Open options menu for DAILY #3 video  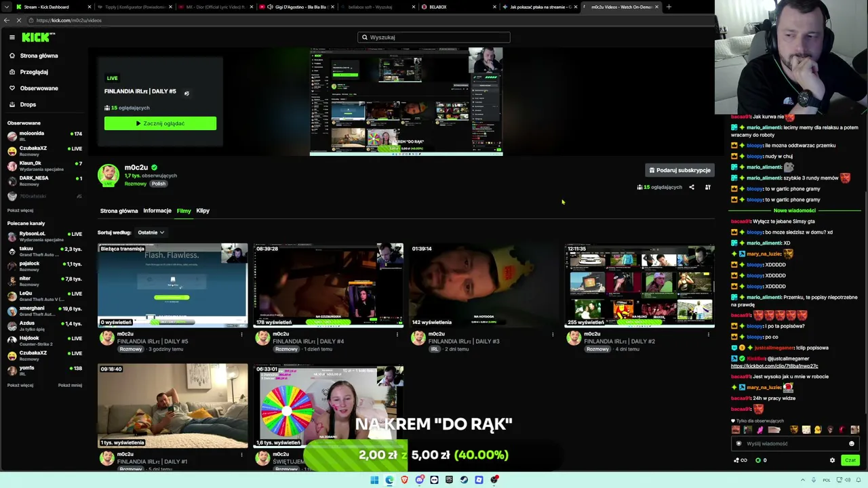pos(553,334)
